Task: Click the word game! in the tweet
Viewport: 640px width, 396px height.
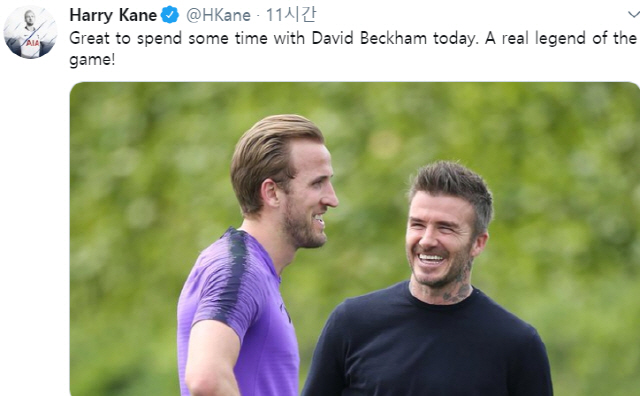Action: tap(92, 60)
